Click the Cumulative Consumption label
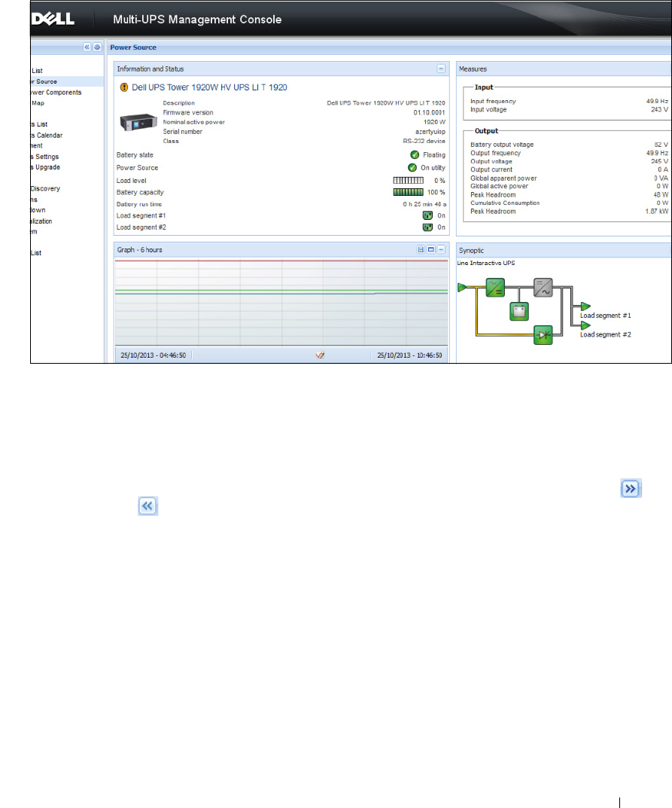This screenshot has width=672, height=808. (x=505, y=203)
